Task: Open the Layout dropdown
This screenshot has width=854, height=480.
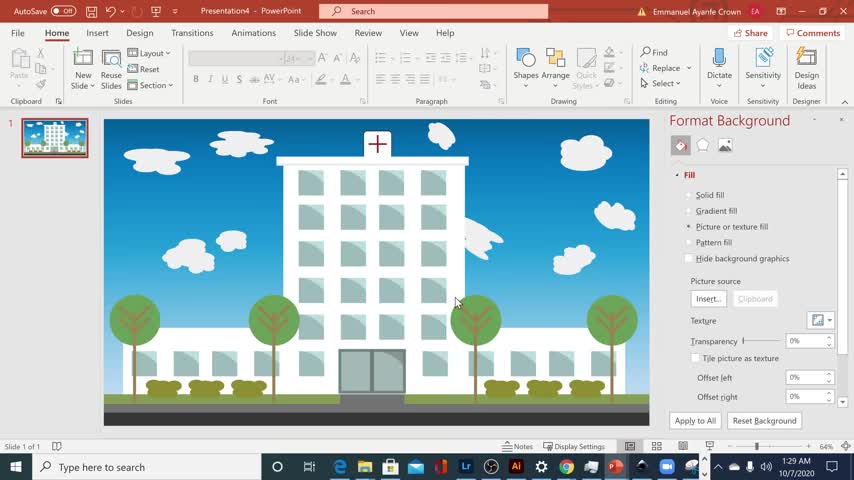Action: pos(149,53)
